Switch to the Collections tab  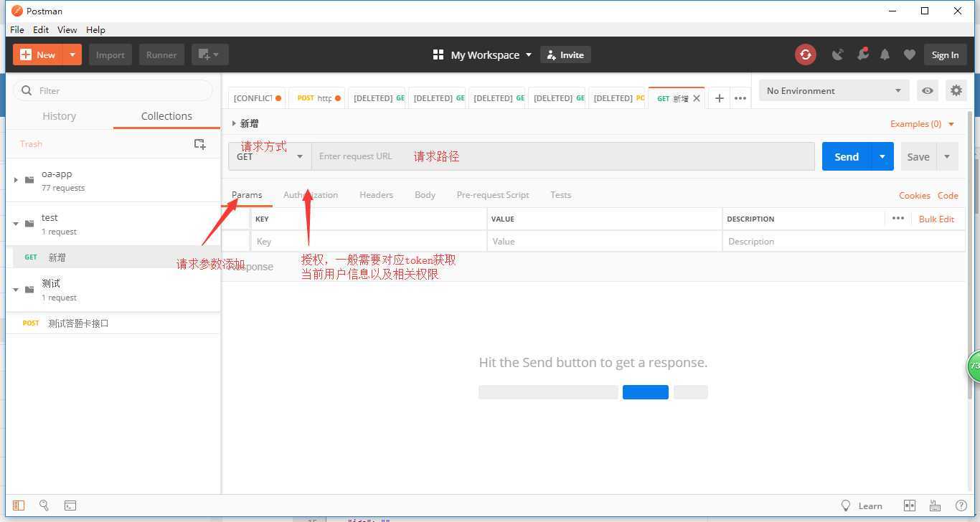pos(166,116)
